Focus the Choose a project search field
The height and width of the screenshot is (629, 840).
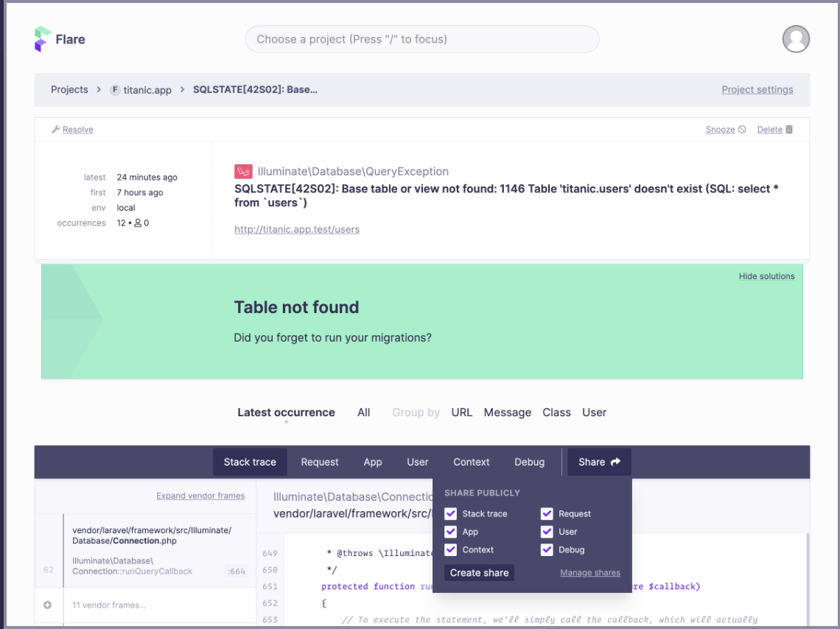coord(421,39)
